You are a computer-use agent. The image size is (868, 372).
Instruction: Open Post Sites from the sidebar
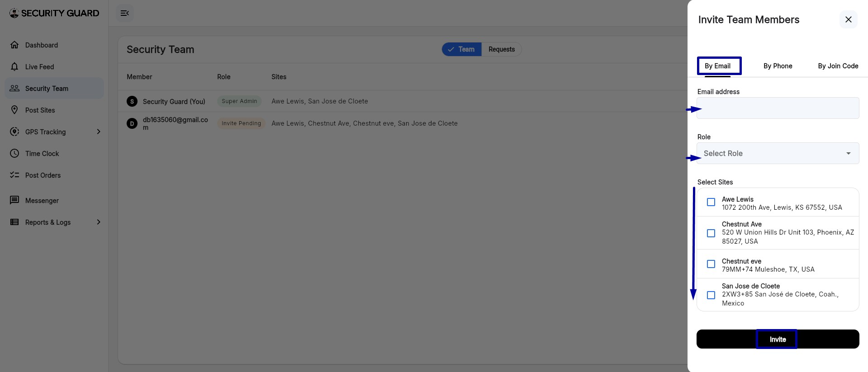point(54,110)
